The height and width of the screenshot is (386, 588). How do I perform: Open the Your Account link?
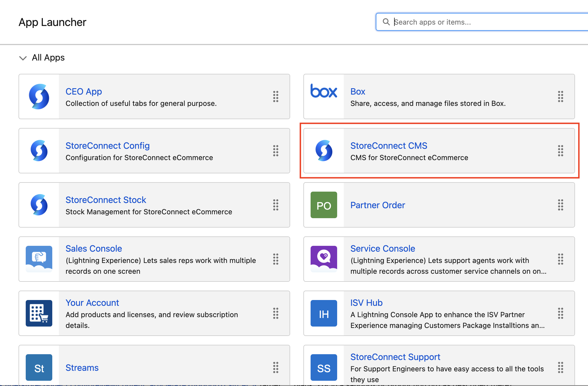(92, 303)
